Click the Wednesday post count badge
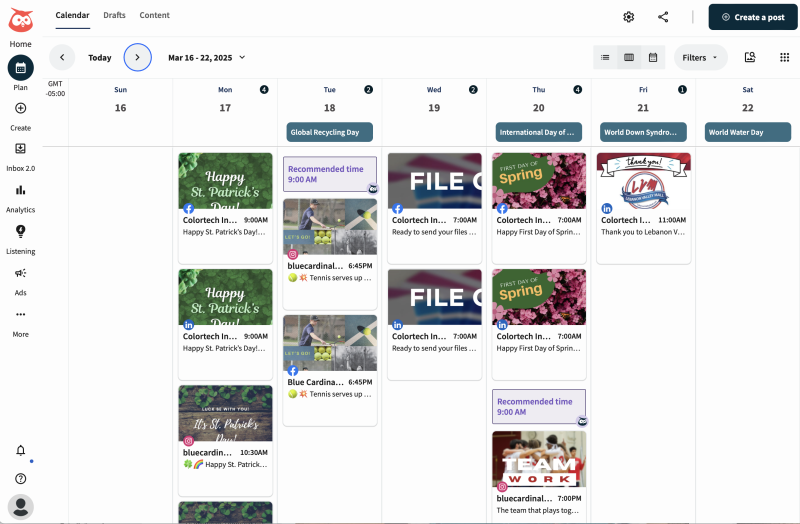The height and width of the screenshot is (524, 800). [473, 90]
